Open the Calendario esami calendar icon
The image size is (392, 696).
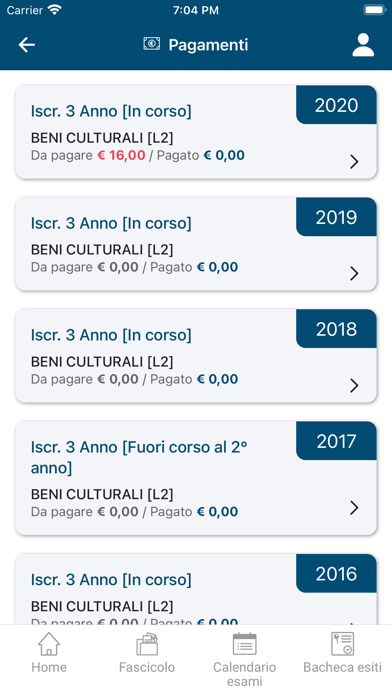(x=245, y=644)
